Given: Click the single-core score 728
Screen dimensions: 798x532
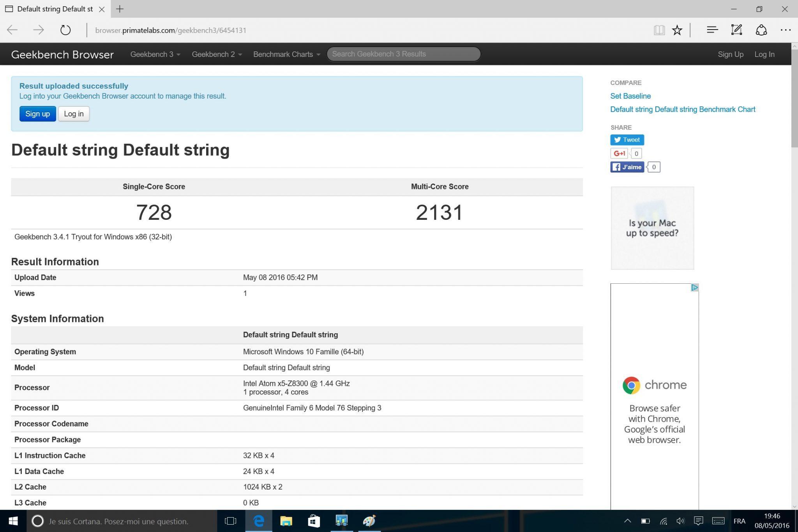Looking at the screenshot, I should 154,212.
